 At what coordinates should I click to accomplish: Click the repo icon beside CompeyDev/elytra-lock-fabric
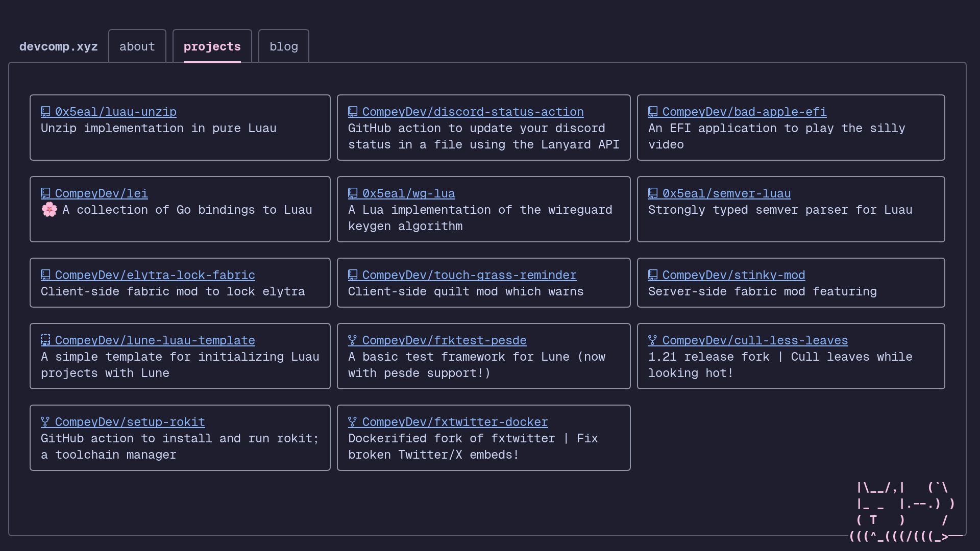(45, 274)
